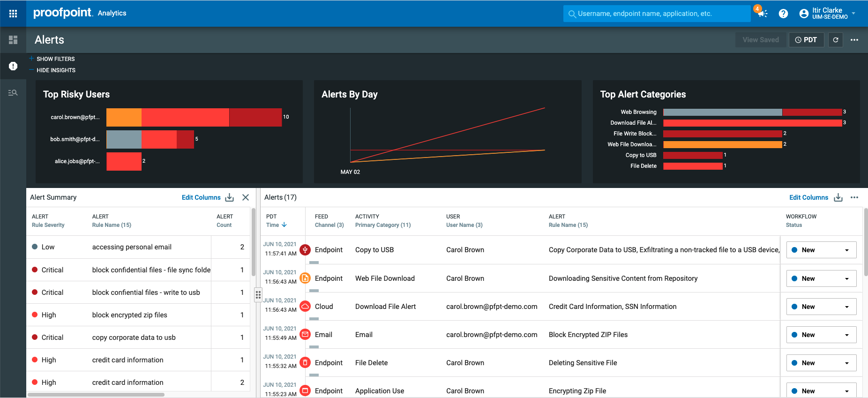Sort by Time descending arrow
The width and height of the screenshot is (868, 398).
284,225
